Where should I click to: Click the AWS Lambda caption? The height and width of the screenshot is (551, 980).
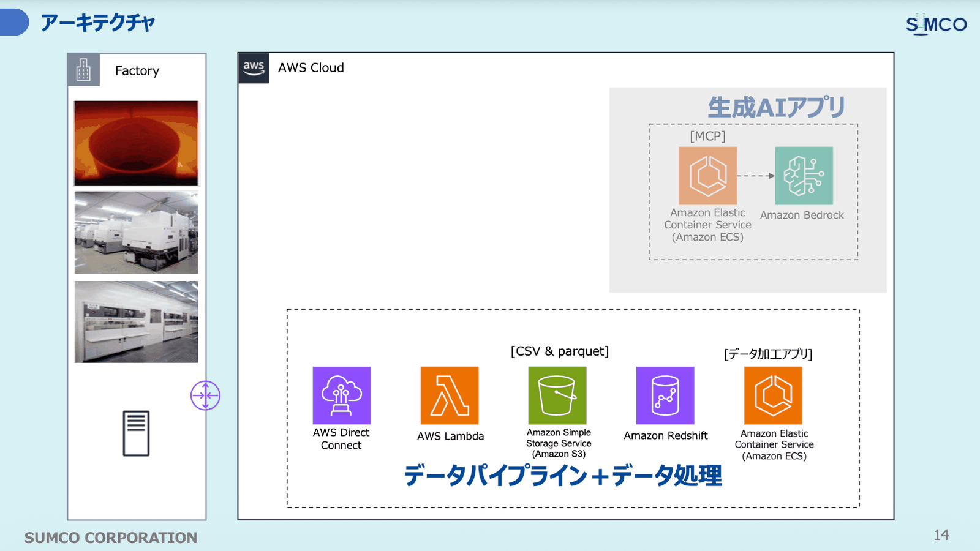(x=450, y=436)
